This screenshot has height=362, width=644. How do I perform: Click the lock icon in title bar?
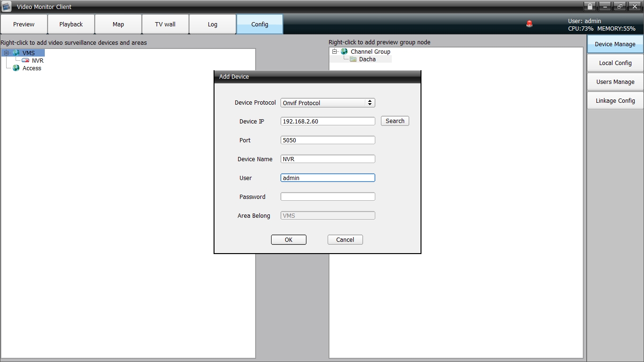click(x=589, y=6)
